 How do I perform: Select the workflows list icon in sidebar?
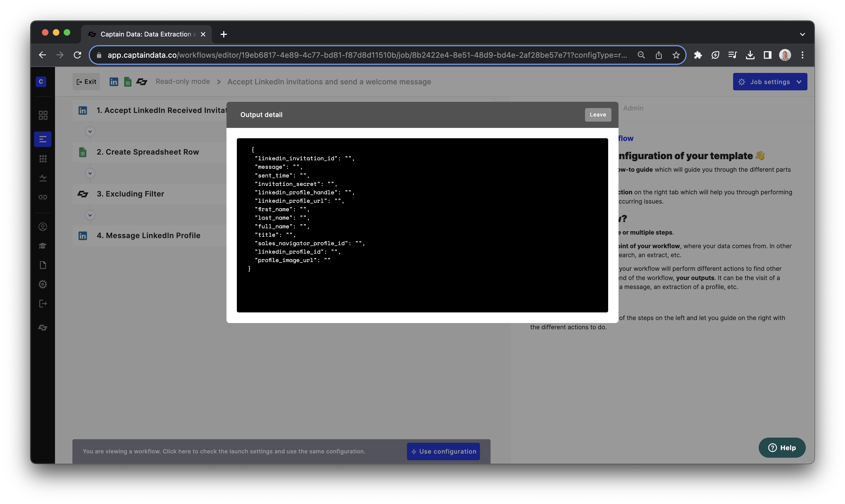click(x=43, y=139)
